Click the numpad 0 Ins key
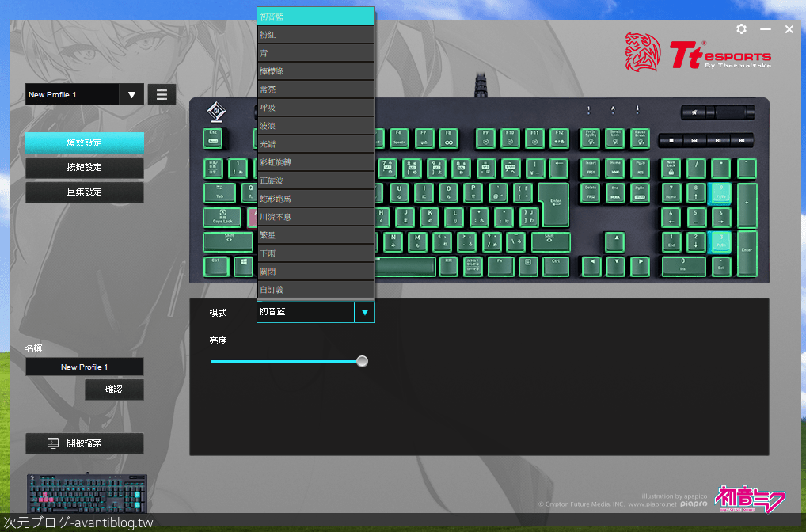 pos(683,266)
